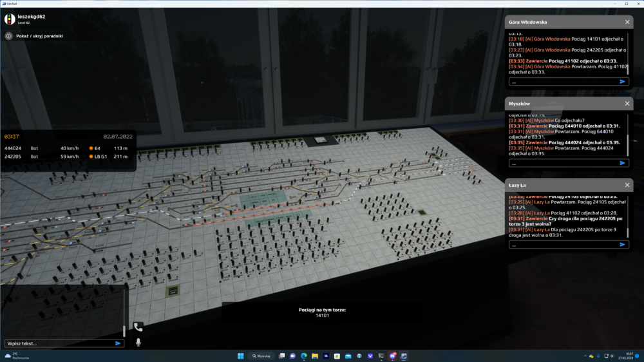The height and width of the screenshot is (362, 644).
Task: Open the Terminal icon in the taskbar
Action: (x=381, y=356)
